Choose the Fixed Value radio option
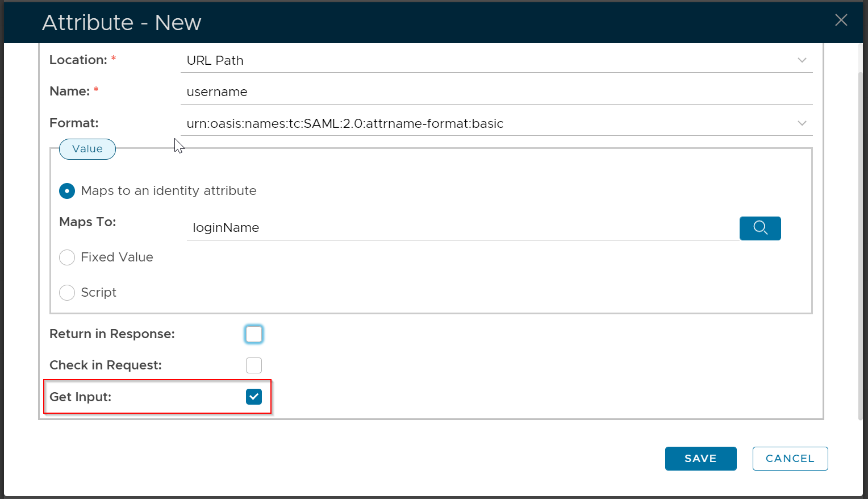The height and width of the screenshot is (499, 868). (x=67, y=257)
